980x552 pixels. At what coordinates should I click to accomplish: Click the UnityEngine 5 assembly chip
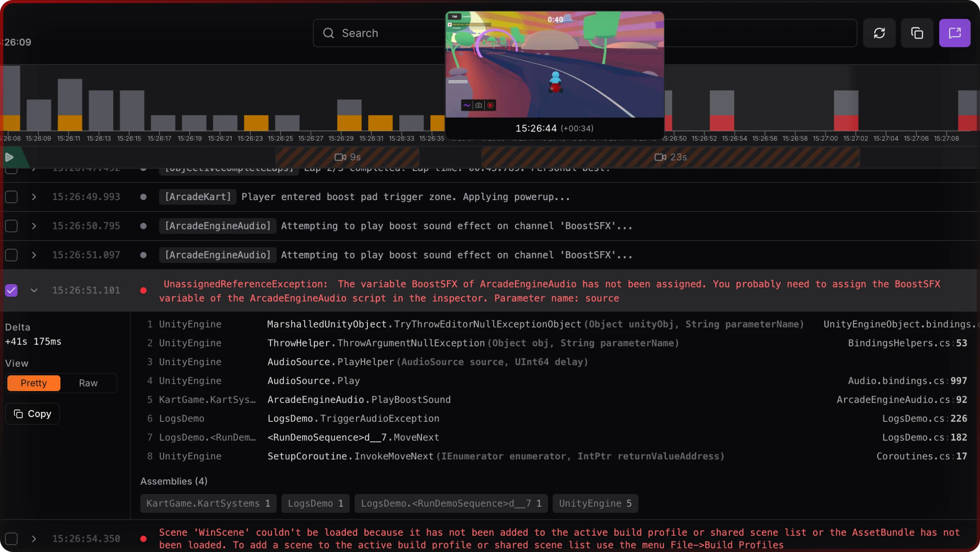coord(595,503)
